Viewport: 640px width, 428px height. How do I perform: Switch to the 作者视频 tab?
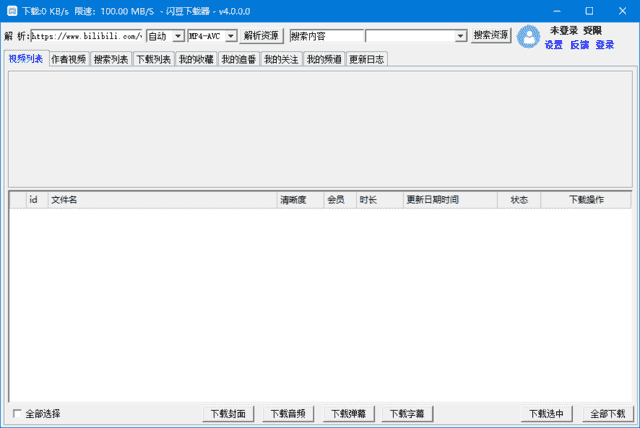click(x=68, y=59)
